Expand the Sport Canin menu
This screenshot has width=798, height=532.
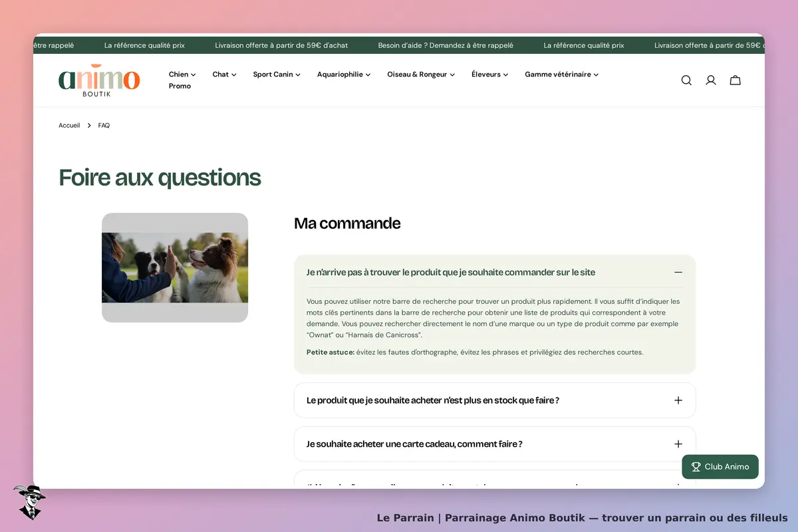pos(277,74)
